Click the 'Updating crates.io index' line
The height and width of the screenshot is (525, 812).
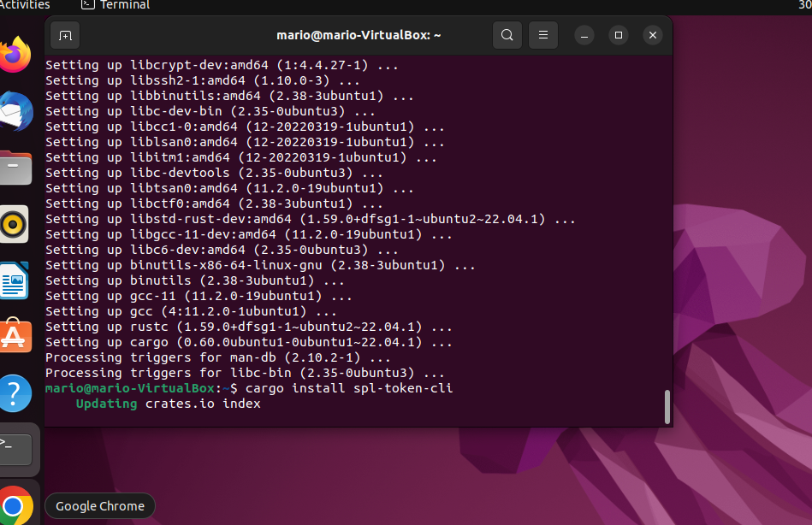pos(169,404)
